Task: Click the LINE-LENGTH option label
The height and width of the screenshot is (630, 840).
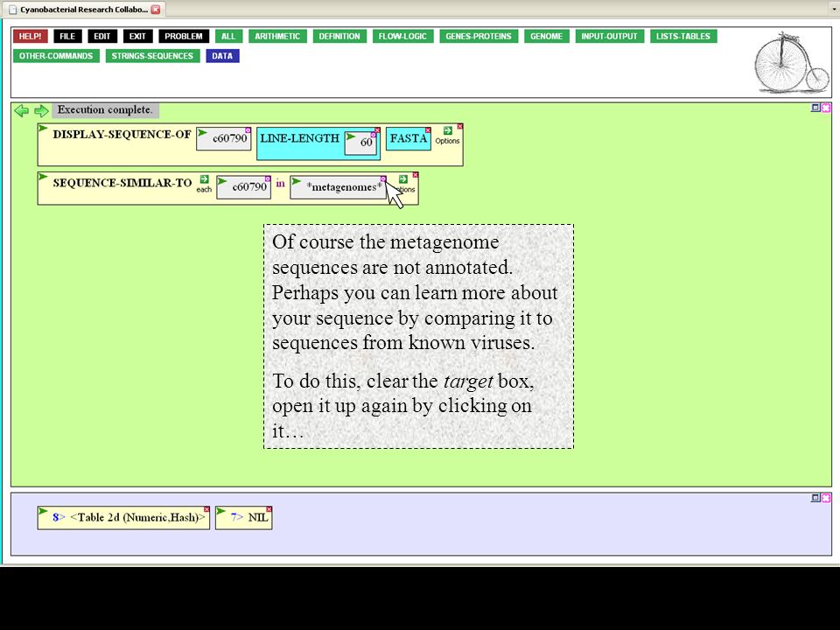Action: point(299,138)
